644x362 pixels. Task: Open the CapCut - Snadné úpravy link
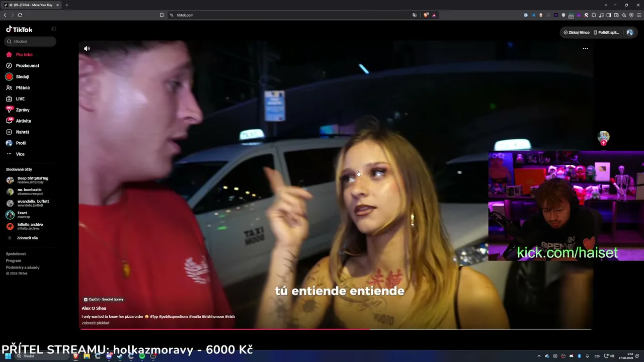click(104, 299)
